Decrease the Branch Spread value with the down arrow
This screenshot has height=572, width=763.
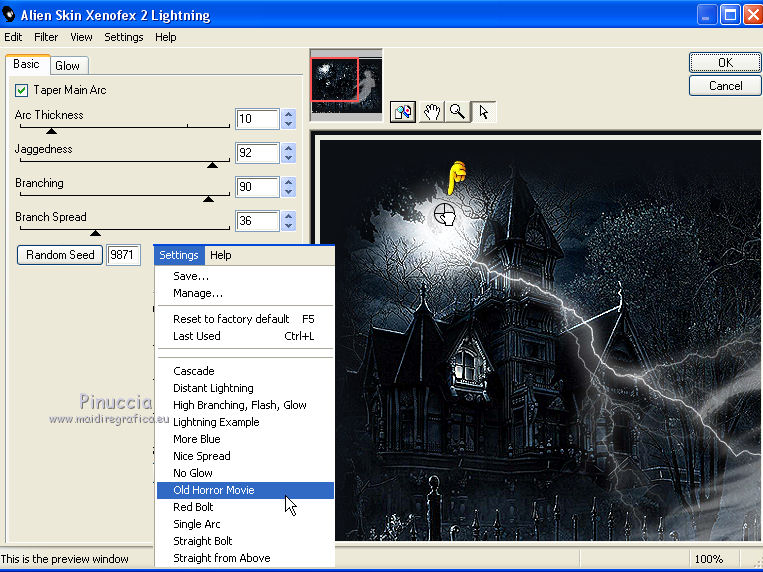(289, 226)
